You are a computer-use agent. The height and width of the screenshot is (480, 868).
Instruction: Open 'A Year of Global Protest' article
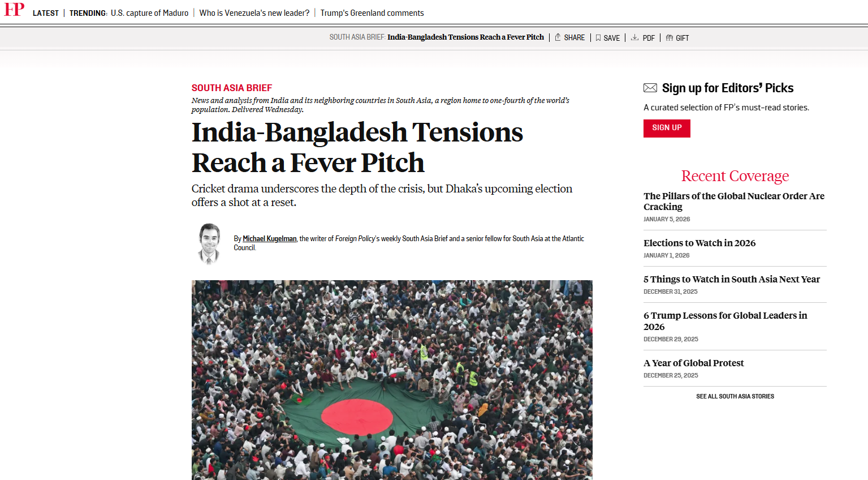(x=694, y=363)
